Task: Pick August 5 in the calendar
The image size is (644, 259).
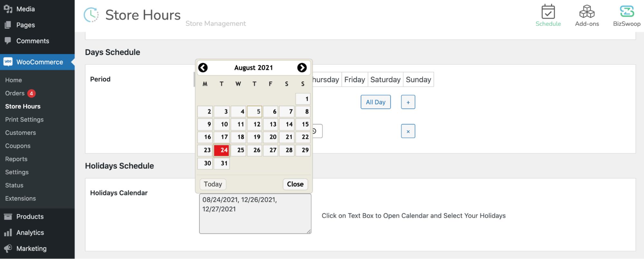Action: (x=255, y=111)
